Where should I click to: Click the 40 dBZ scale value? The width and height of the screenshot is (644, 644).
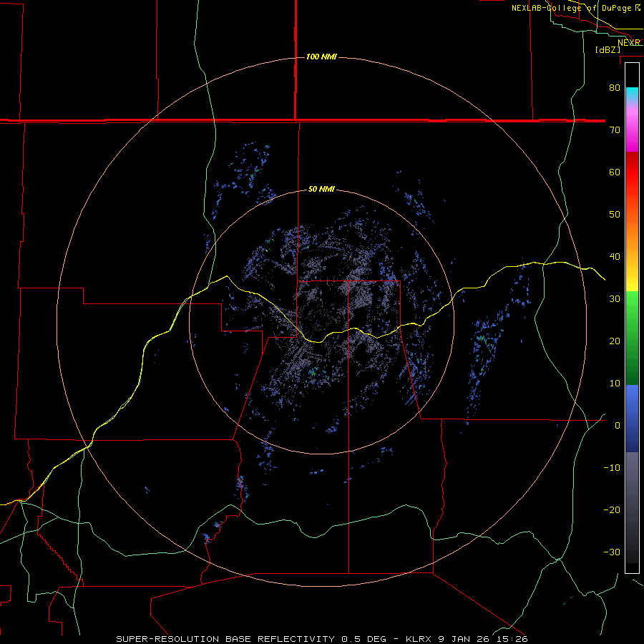point(615,257)
